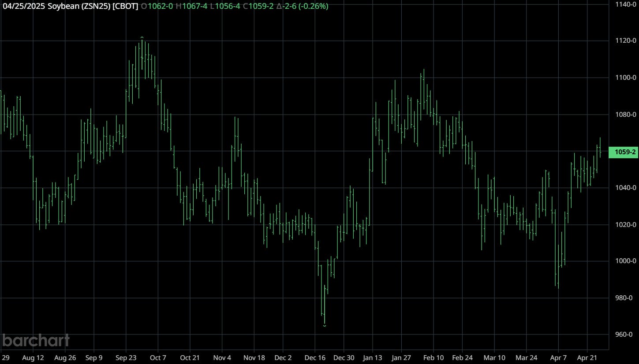
Task: Click the 1020-0 price axis label
Action: (x=625, y=225)
